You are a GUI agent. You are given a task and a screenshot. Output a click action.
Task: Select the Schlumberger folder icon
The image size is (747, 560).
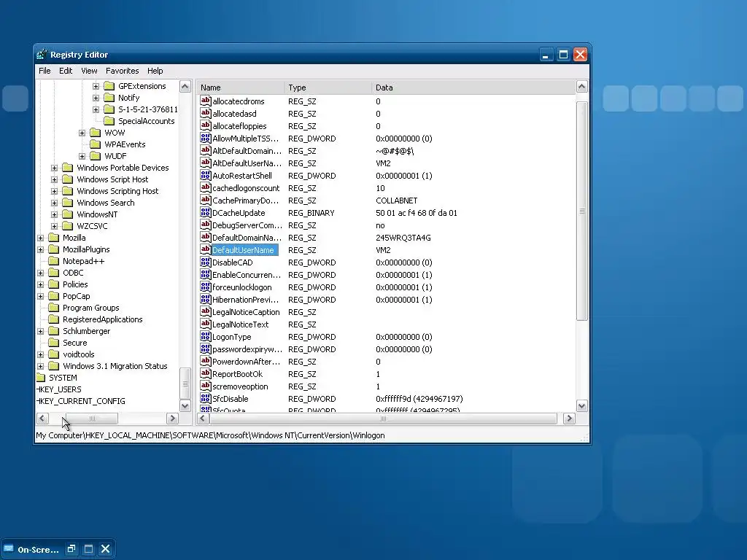(x=54, y=331)
